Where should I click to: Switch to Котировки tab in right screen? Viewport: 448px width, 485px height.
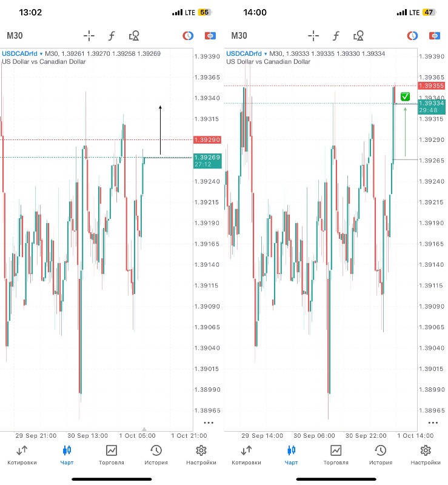pos(246,455)
